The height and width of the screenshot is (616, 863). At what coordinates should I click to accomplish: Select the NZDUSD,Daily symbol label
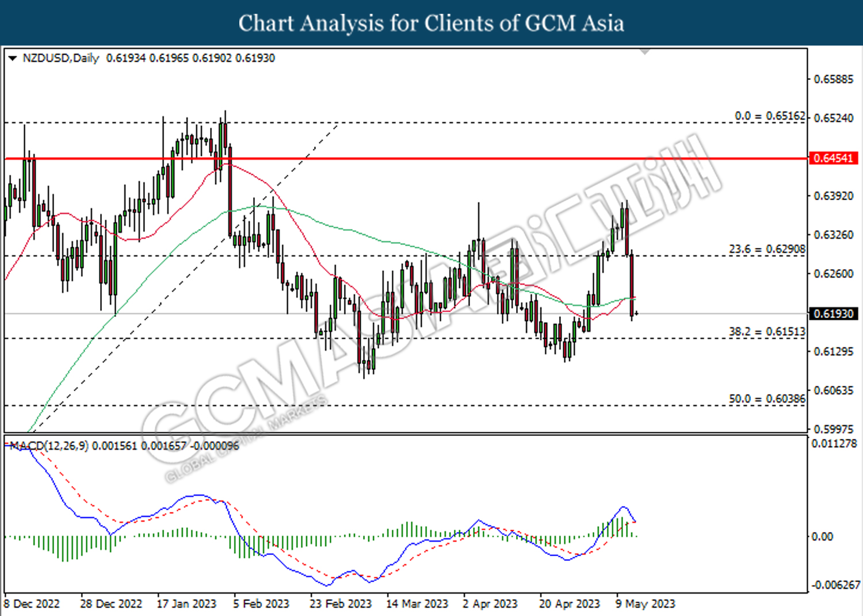pyautogui.click(x=61, y=58)
